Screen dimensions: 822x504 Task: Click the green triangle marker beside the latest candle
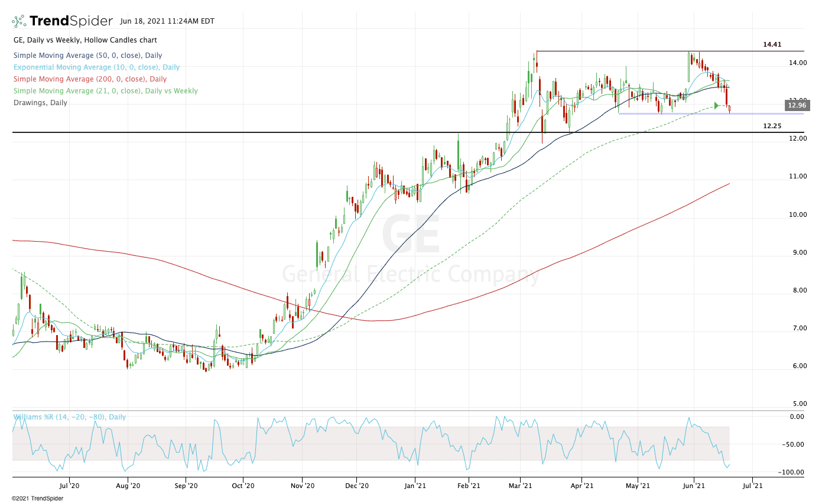tap(716, 105)
